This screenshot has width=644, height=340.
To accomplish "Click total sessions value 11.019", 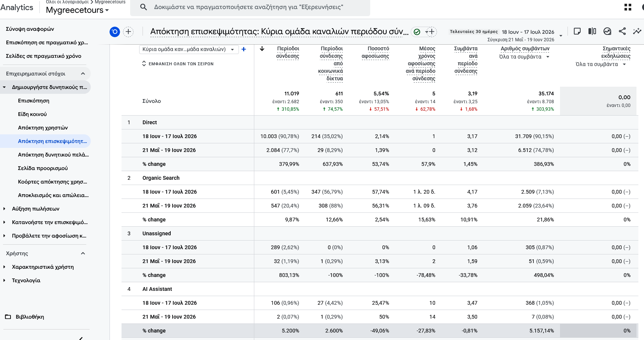I will 291,93.
